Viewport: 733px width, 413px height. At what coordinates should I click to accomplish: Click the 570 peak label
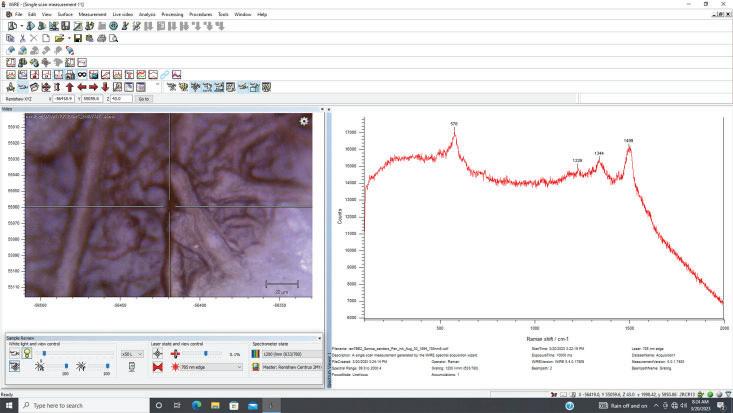tap(454, 124)
